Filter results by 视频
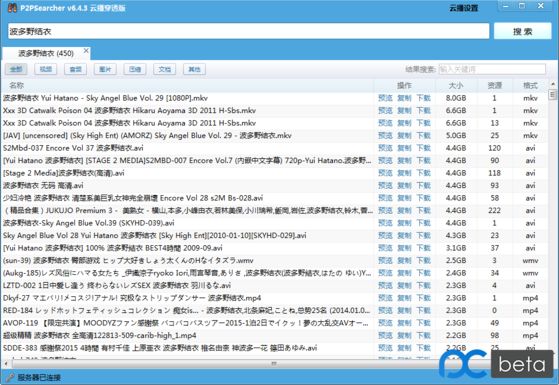Screen dimensions: 559x385 click(x=46, y=69)
